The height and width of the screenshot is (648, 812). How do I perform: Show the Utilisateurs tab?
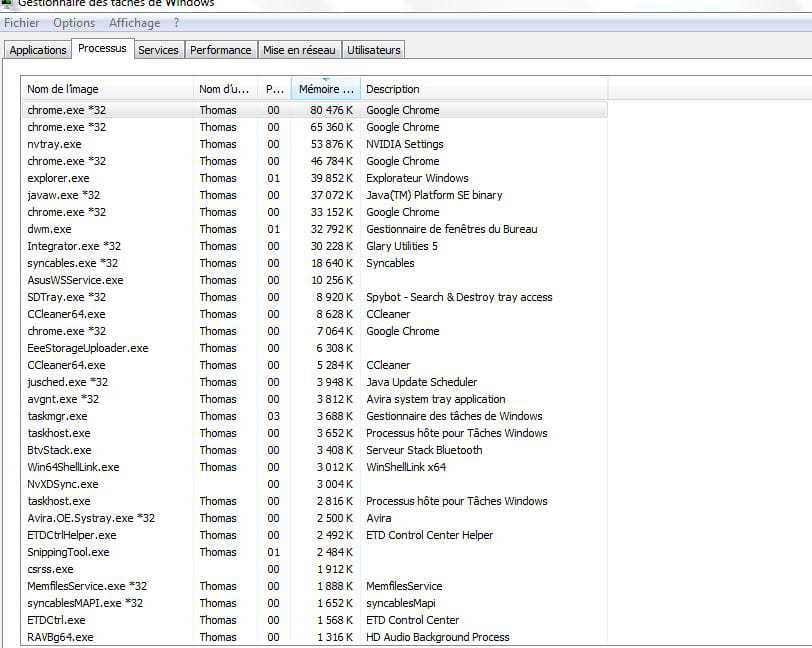(374, 50)
